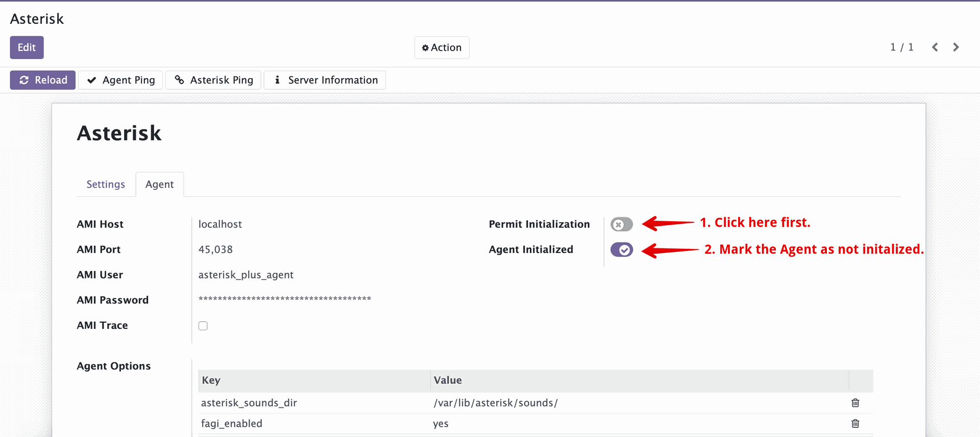Select the /var/lib/asterisk/sounds/ value cell
The height and width of the screenshot is (437, 980).
640,403
